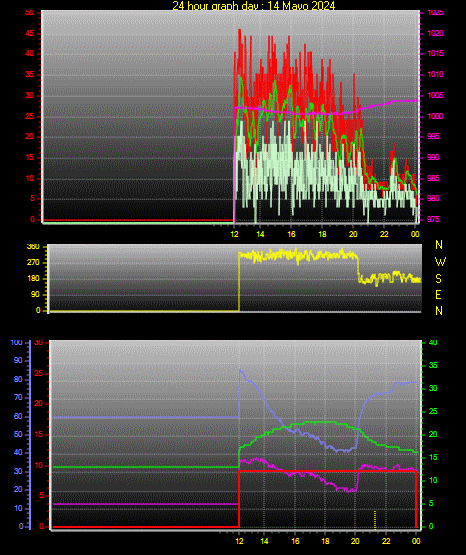This screenshot has width=466, height=555.
Task: Click the red 25 label on the bottom graph axis
Action: [x=39, y=373]
